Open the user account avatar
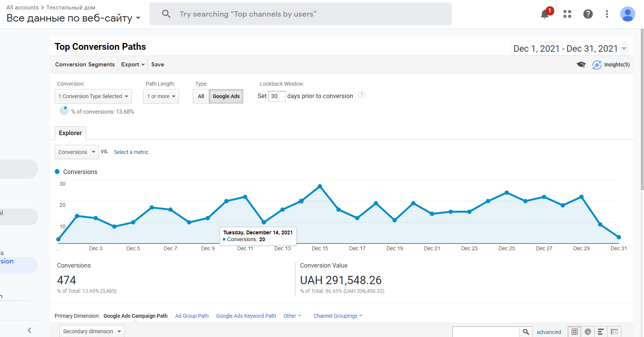 tap(627, 14)
